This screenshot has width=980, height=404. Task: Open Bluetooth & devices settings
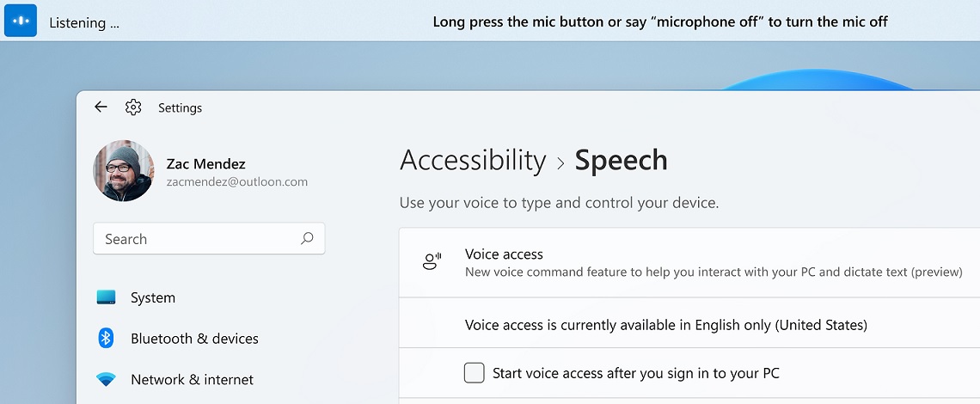(194, 339)
